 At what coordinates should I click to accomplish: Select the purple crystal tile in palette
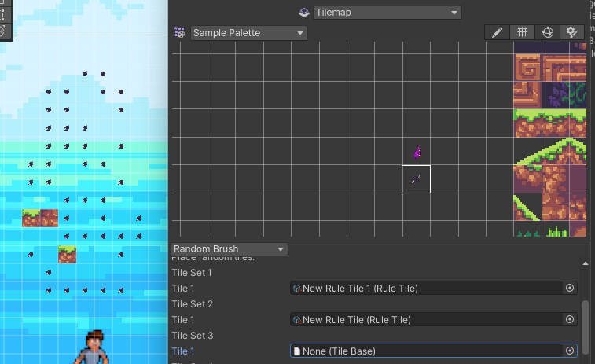click(x=417, y=153)
